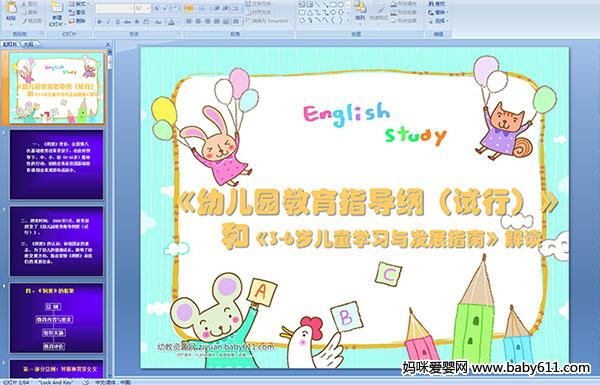The image size is (600, 385).
Task: Click the Delete slide button
Action: tap(77, 21)
